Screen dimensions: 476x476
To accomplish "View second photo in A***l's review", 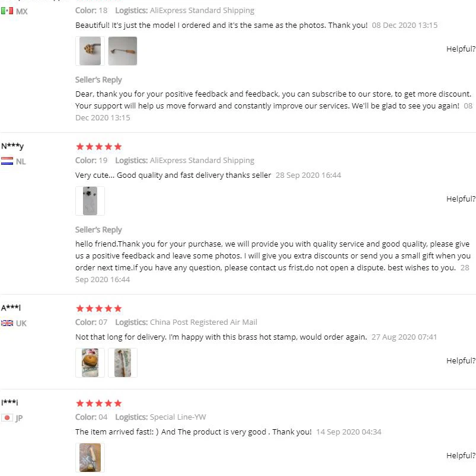I will coord(123,363).
